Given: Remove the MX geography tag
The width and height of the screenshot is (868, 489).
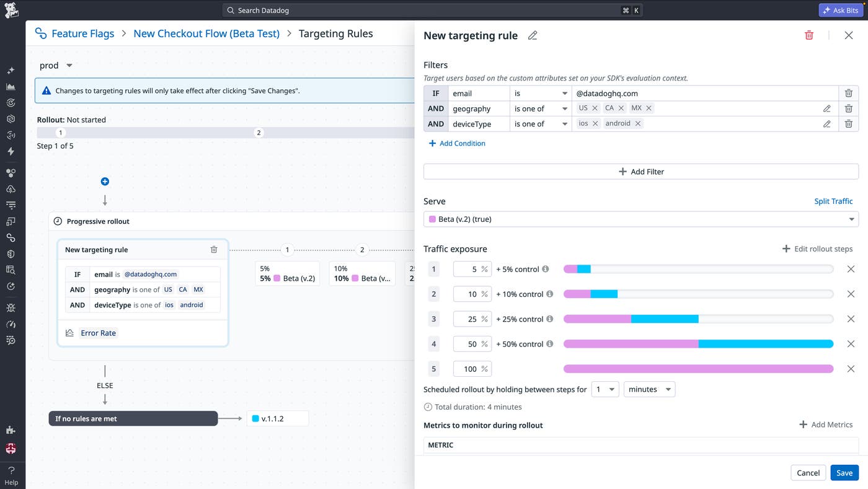Looking at the screenshot, I should click(649, 108).
